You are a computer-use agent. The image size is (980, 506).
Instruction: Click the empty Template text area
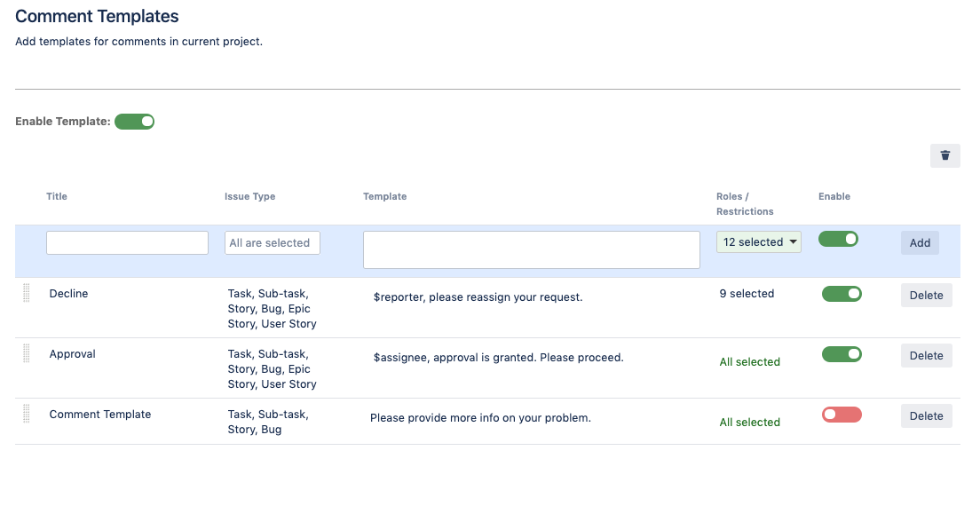click(531, 249)
